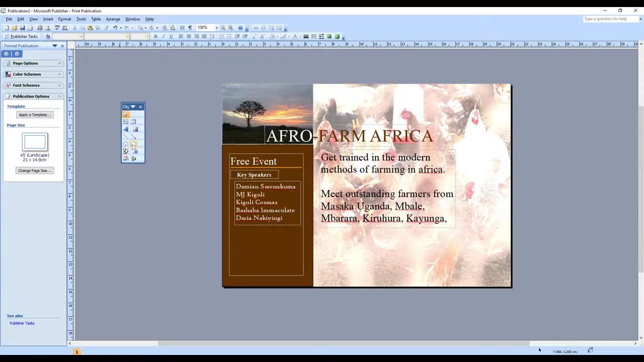
Task: Click the Paste icon in toolbar
Action: [x=90, y=28]
